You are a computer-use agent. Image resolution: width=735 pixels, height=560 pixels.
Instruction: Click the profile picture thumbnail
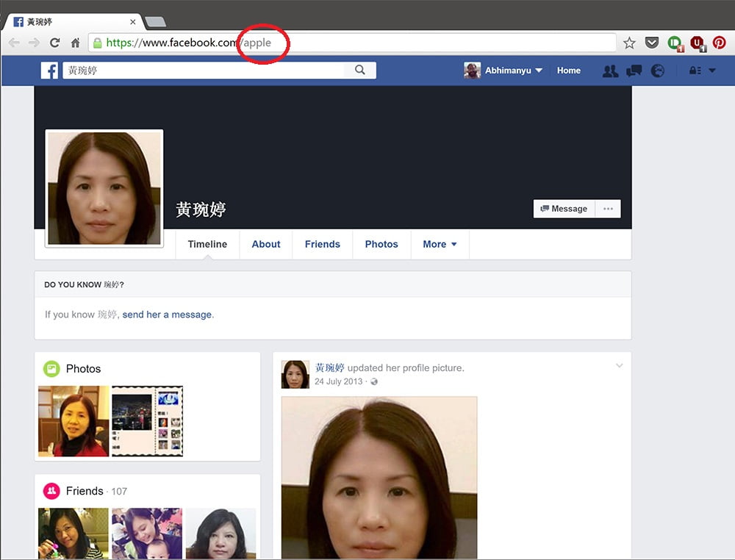click(x=104, y=187)
